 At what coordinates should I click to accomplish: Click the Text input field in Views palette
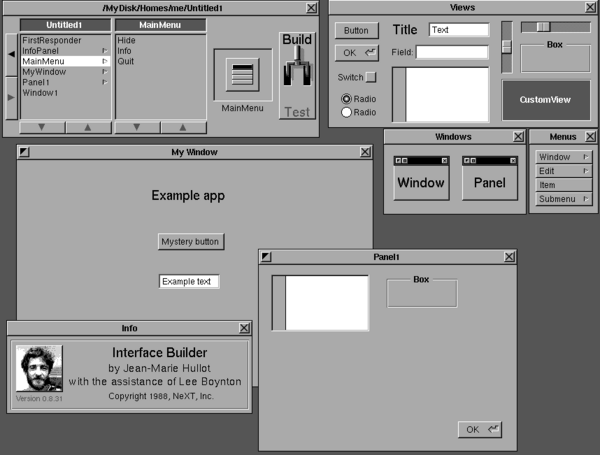tap(459, 30)
